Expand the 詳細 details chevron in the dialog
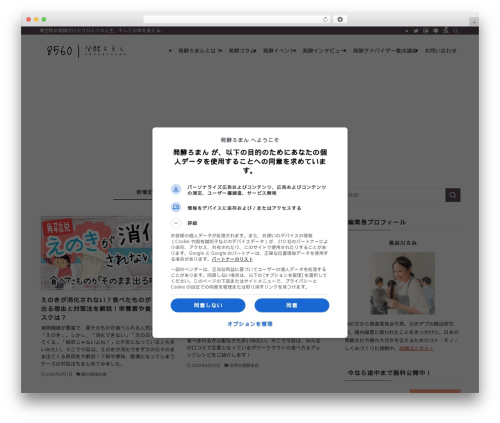500x423 pixels. point(176,223)
